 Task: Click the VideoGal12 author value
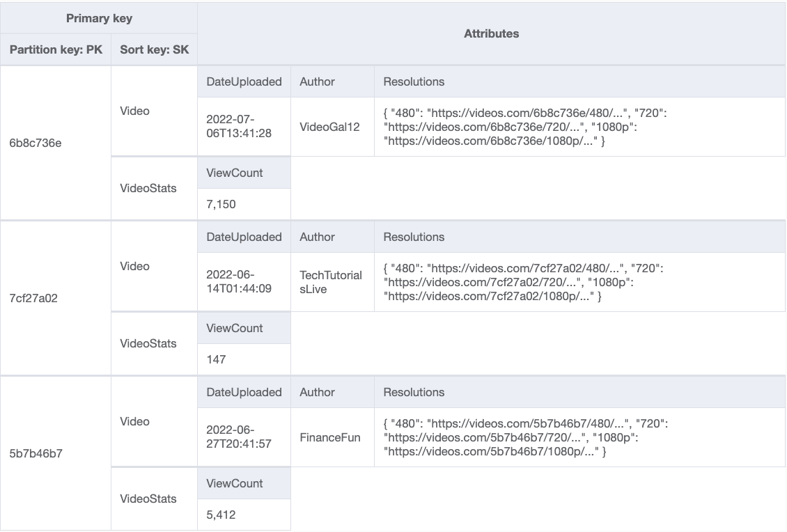(329, 127)
